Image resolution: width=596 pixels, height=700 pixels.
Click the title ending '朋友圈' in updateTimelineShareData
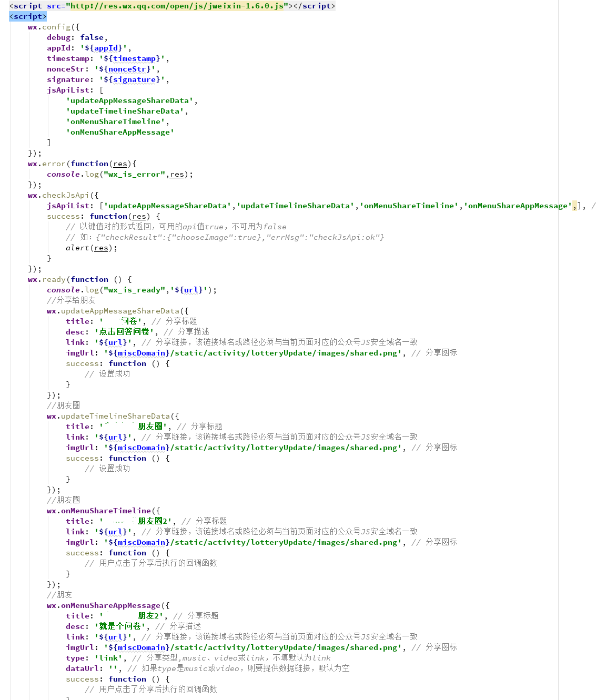click(x=133, y=427)
